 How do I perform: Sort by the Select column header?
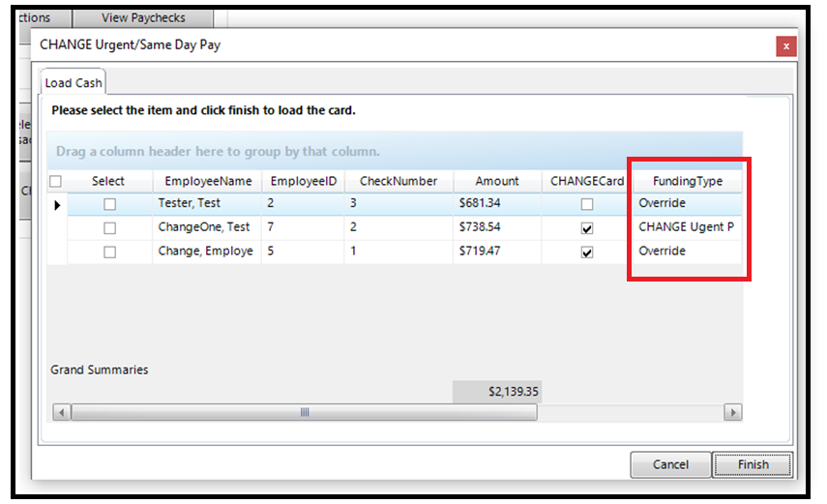coord(108,181)
